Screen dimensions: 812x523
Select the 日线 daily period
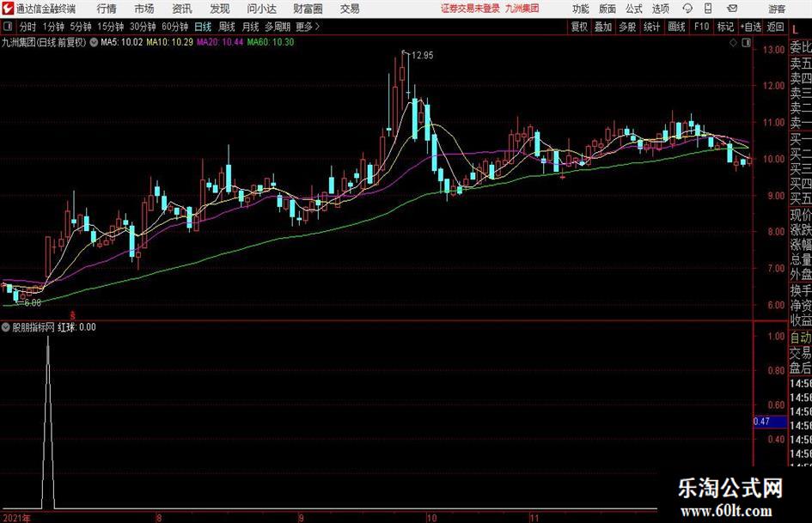click(203, 27)
